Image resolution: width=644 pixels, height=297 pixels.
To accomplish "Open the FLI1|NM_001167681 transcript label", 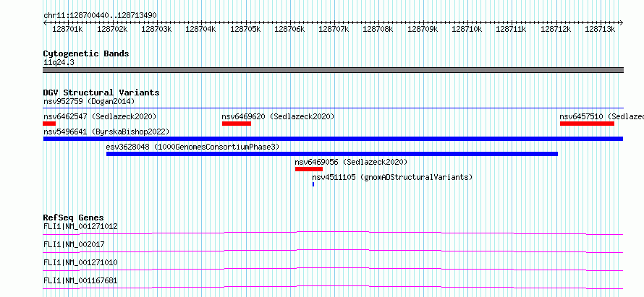I will tap(80, 280).
